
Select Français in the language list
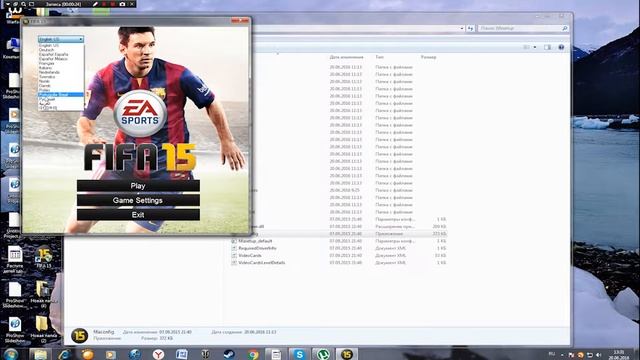pos(61,63)
